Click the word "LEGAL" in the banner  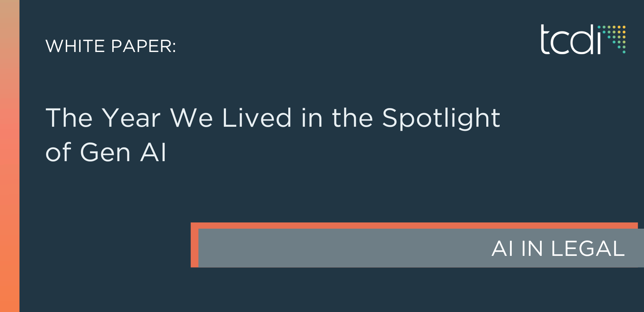click(588, 249)
